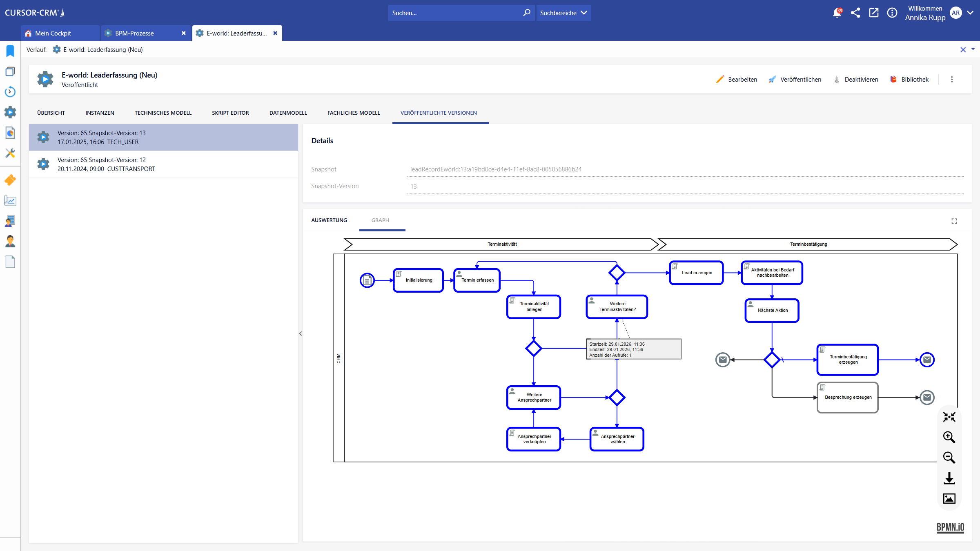This screenshot has width=980, height=551.
Task: Click the Deaktivieren button
Action: coord(856,80)
